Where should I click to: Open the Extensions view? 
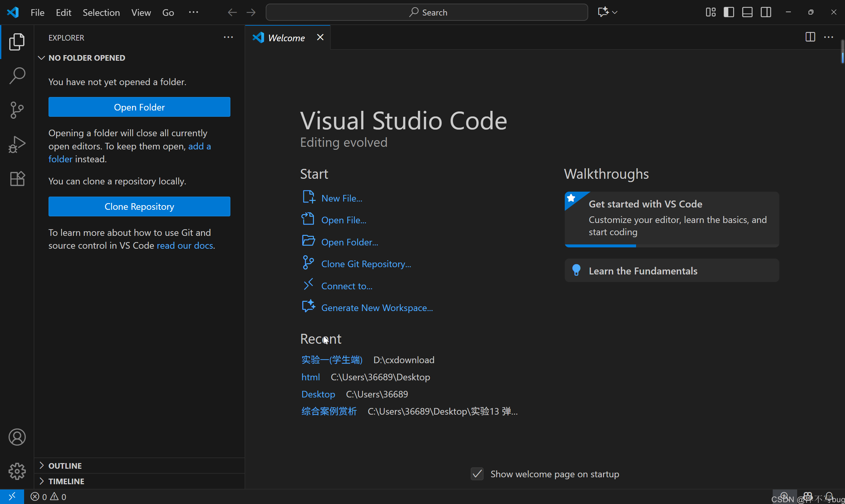click(x=17, y=179)
